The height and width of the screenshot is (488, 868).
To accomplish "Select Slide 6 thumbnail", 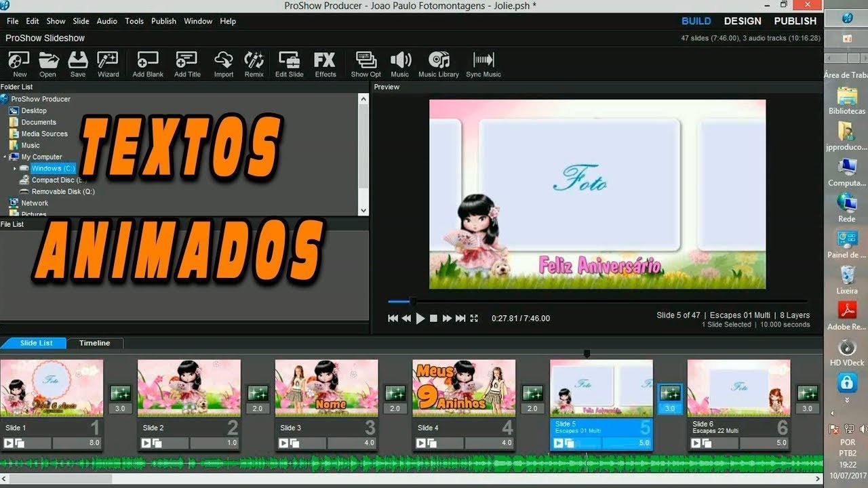I will click(738, 388).
